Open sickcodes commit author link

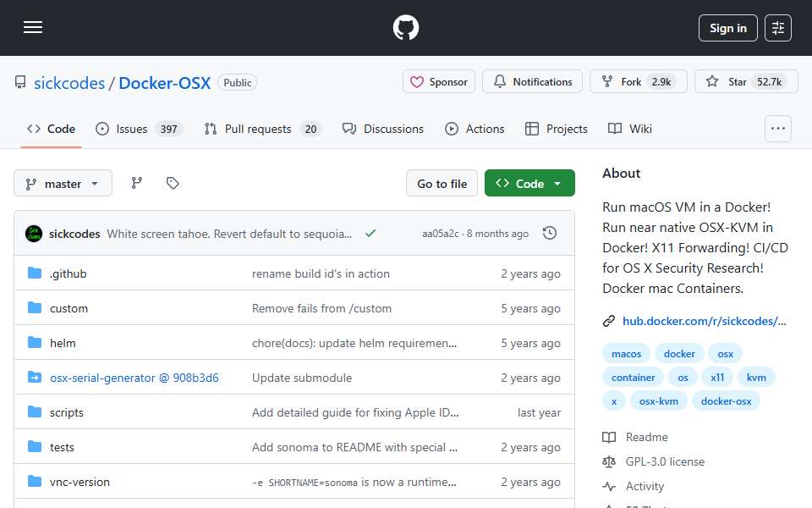(74, 234)
